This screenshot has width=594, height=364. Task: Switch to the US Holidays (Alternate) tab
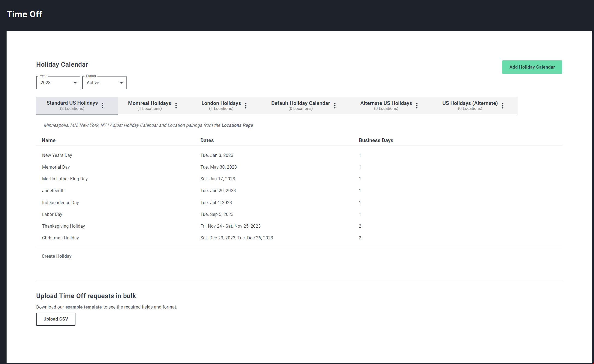point(470,105)
